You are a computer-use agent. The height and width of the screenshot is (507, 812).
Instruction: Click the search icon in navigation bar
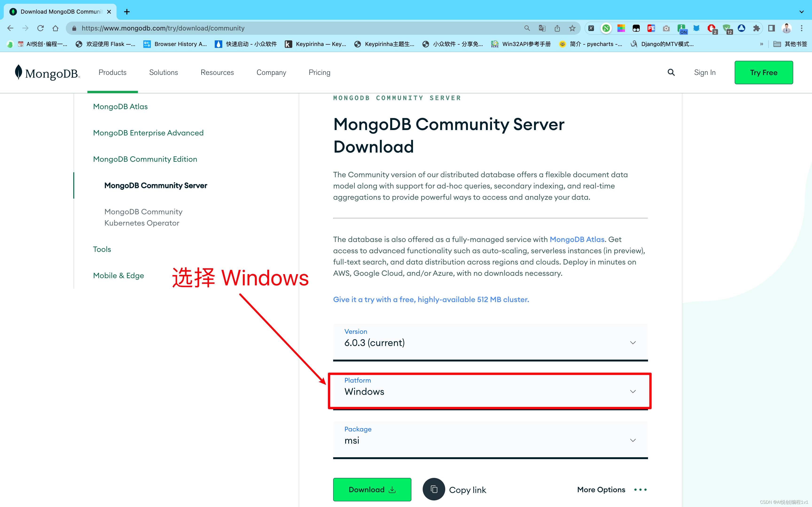pyautogui.click(x=671, y=73)
